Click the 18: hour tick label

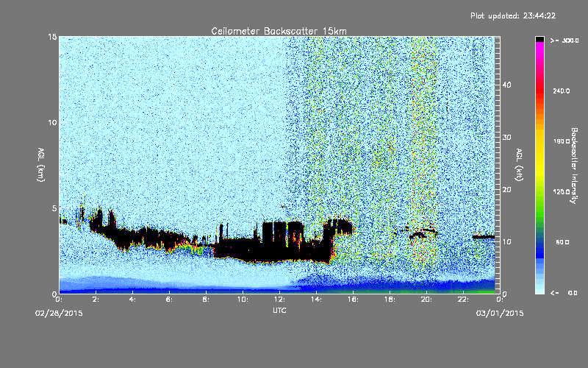[x=390, y=300]
